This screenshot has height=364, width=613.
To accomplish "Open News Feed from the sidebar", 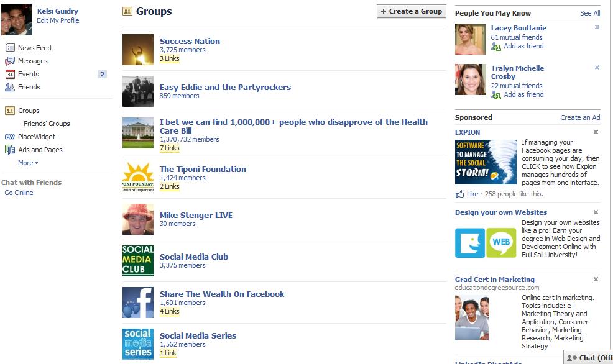I will coord(34,47).
